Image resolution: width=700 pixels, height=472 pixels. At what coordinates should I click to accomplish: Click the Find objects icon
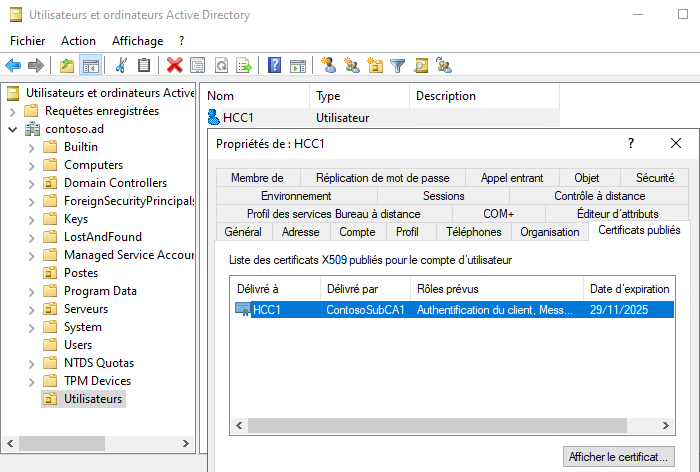[x=421, y=66]
